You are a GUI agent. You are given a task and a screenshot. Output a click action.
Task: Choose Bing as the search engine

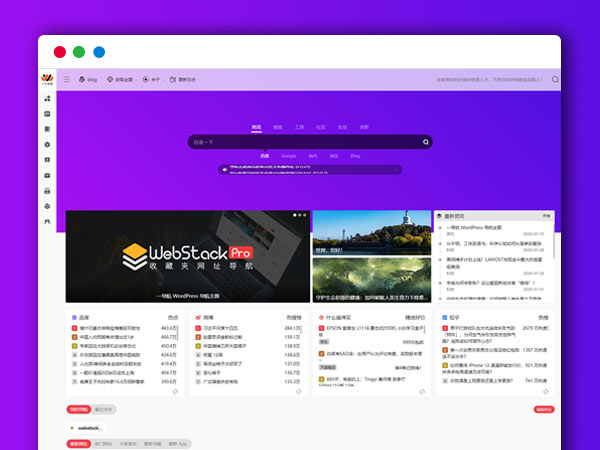point(355,156)
